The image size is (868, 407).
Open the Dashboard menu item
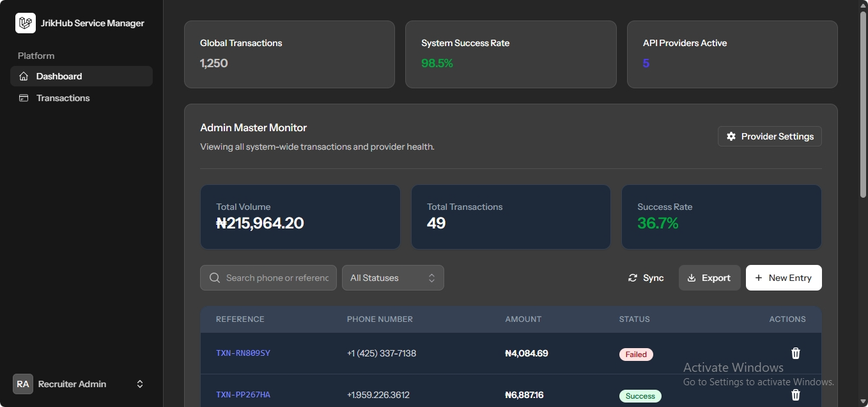(81, 76)
